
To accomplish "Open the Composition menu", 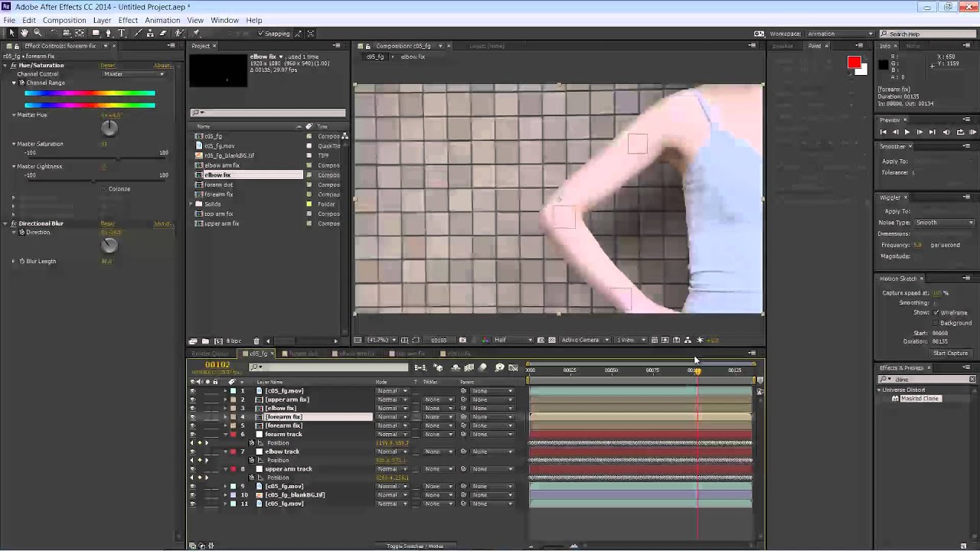I will pyautogui.click(x=64, y=20).
